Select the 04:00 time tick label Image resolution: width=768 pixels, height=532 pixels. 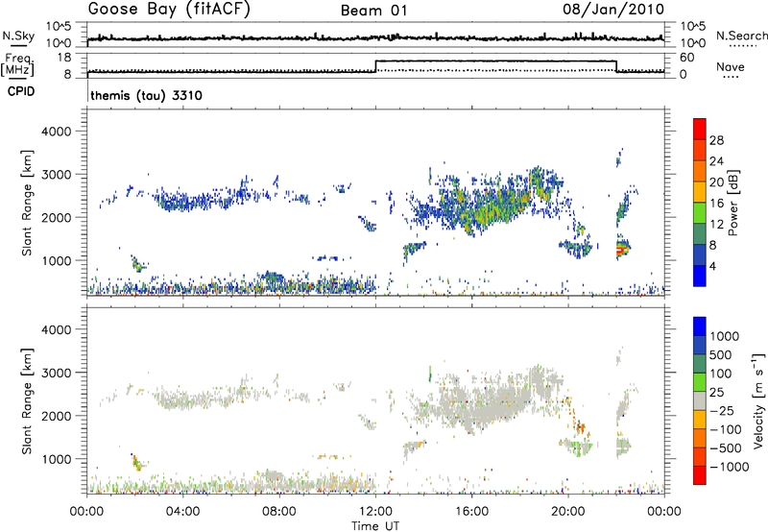pos(183,512)
